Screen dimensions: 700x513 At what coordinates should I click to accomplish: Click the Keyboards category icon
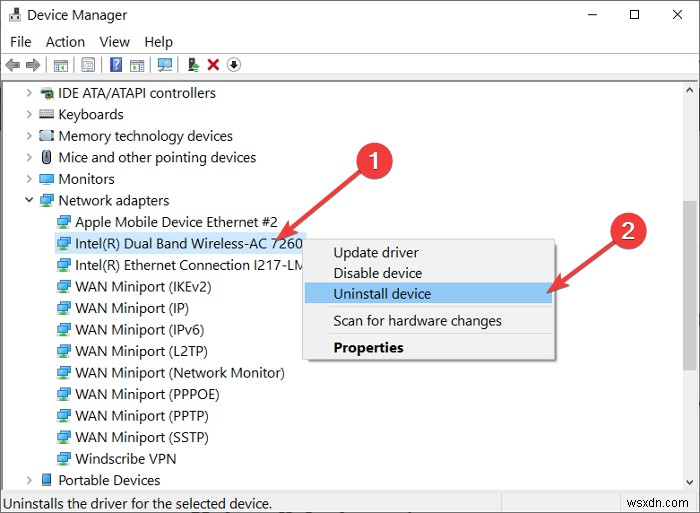click(x=46, y=114)
